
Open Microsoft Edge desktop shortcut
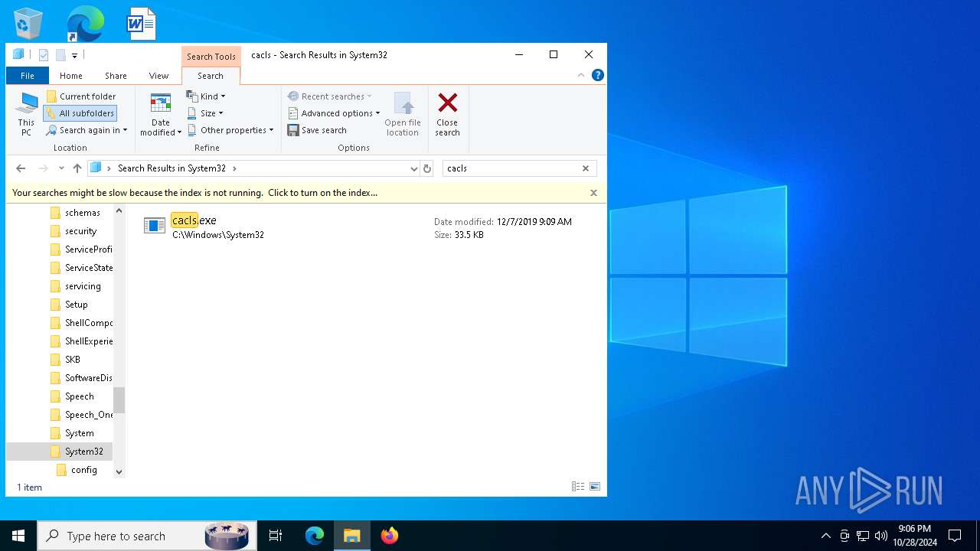coord(84,24)
